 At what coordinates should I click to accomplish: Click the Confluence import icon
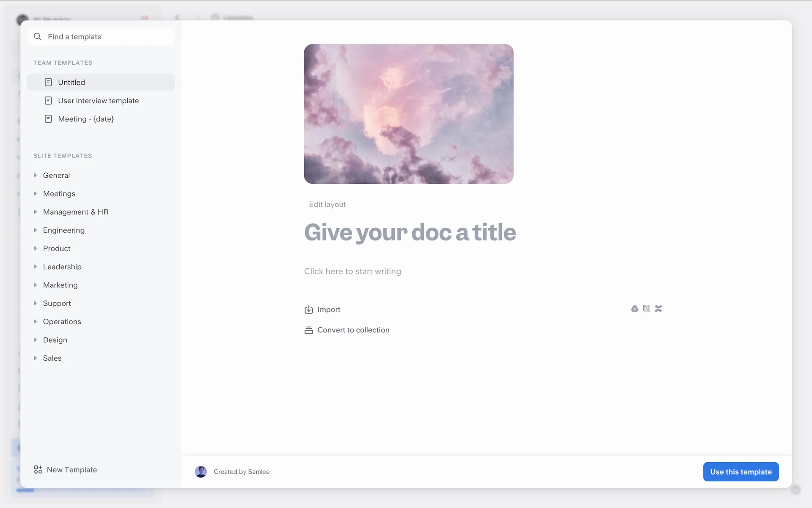click(658, 309)
